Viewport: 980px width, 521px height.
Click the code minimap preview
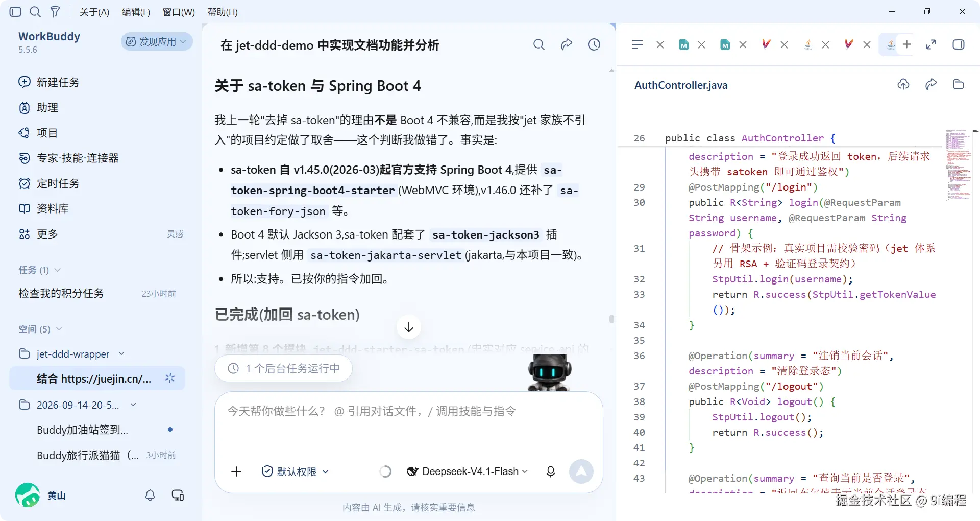coord(958,164)
